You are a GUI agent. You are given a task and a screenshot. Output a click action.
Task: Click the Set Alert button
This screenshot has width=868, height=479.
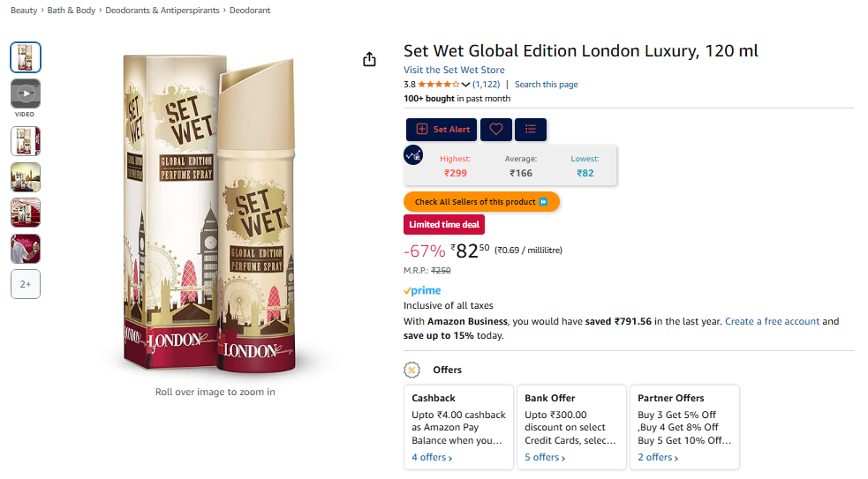[x=442, y=130]
